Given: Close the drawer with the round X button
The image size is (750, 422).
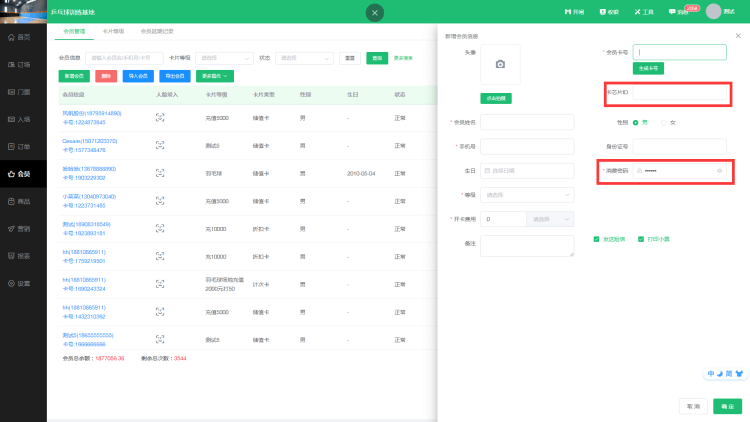Looking at the screenshot, I should click(x=374, y=12).
